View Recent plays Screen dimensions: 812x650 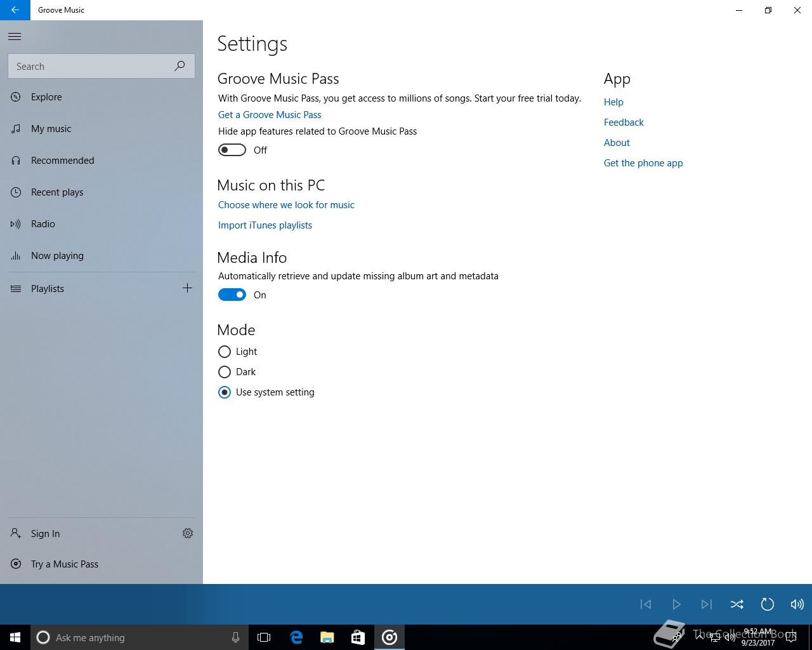coord(101,192)
